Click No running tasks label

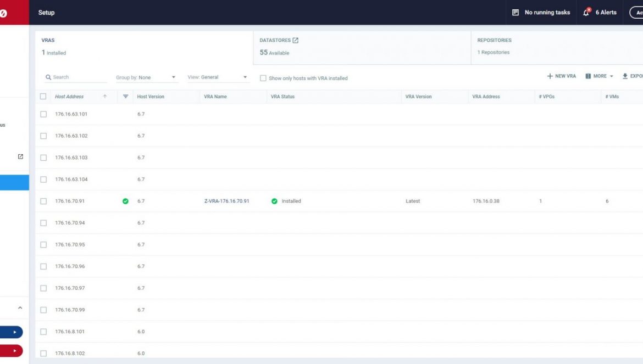[x=547, y=13]
